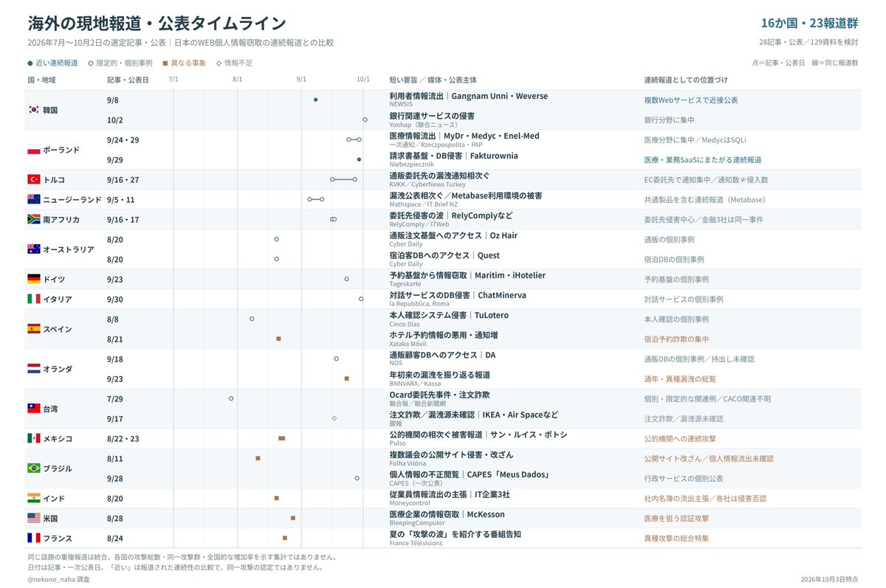Viewport: 886px width, 588px height.
Task: Click the diamond marker in the IKEA・Air Space row
Action: point(334,418)
